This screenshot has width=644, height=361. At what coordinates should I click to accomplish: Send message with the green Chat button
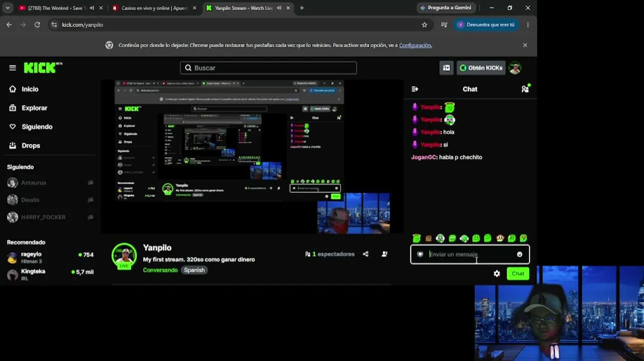518,274
